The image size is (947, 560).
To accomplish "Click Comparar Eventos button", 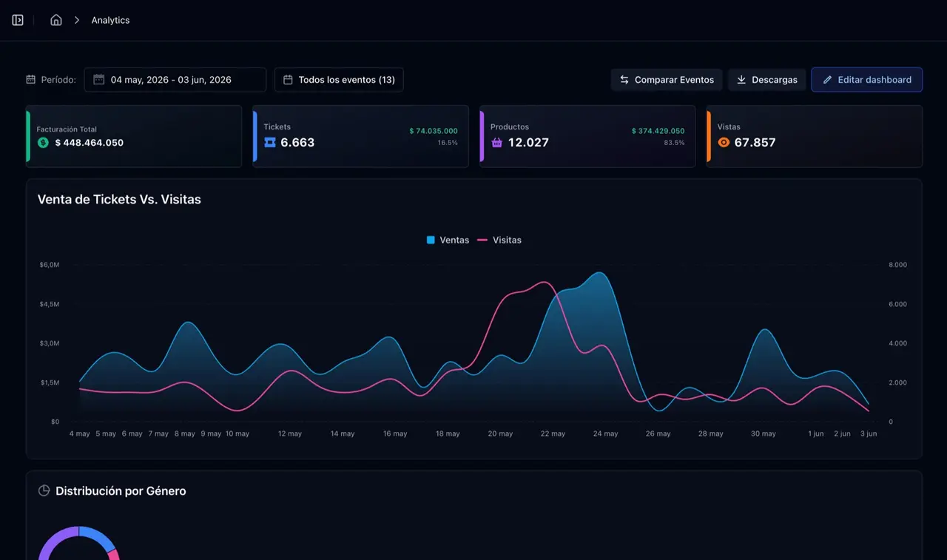I will click(667, 80).
